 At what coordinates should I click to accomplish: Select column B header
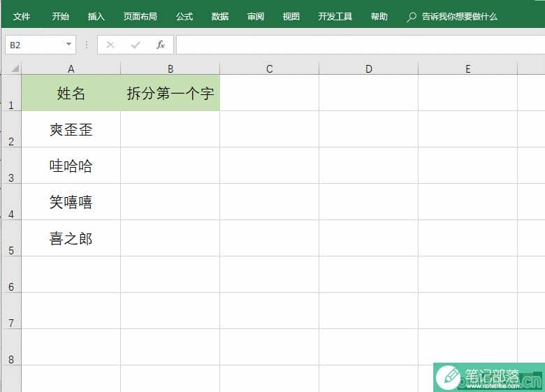click(170, 68)
